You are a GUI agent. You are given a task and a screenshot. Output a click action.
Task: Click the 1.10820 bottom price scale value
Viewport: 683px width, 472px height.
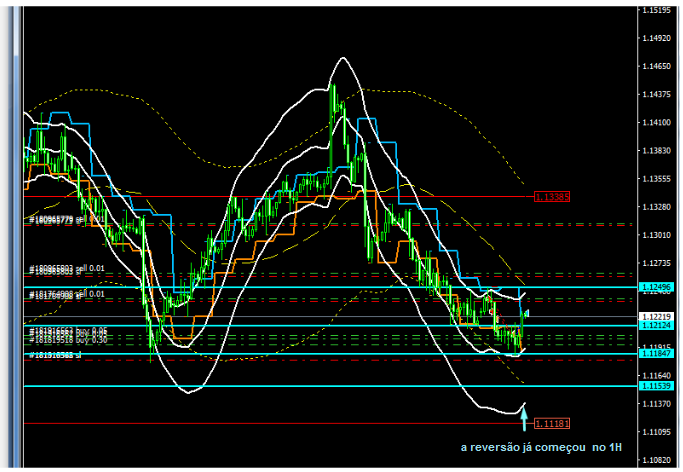(656, 461)
